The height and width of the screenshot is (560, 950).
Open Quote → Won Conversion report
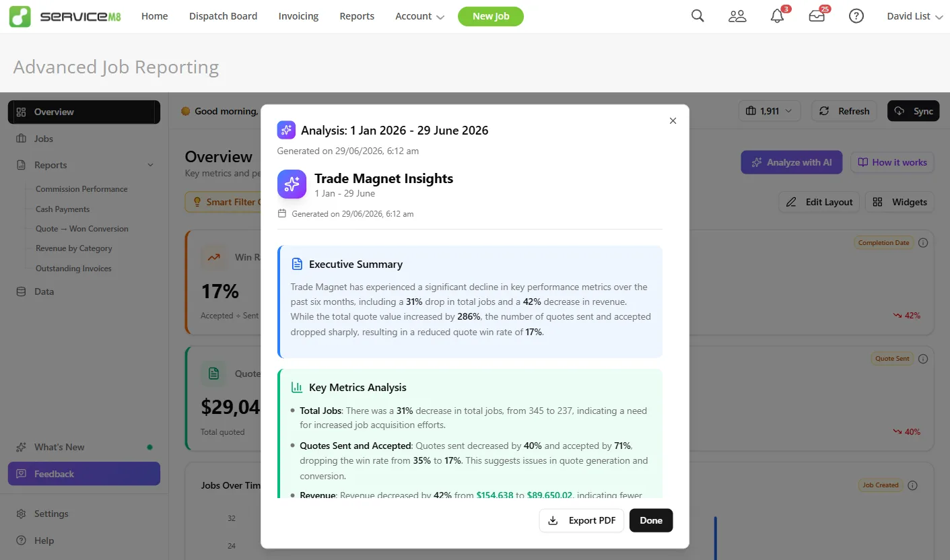[x=82, y=229]
